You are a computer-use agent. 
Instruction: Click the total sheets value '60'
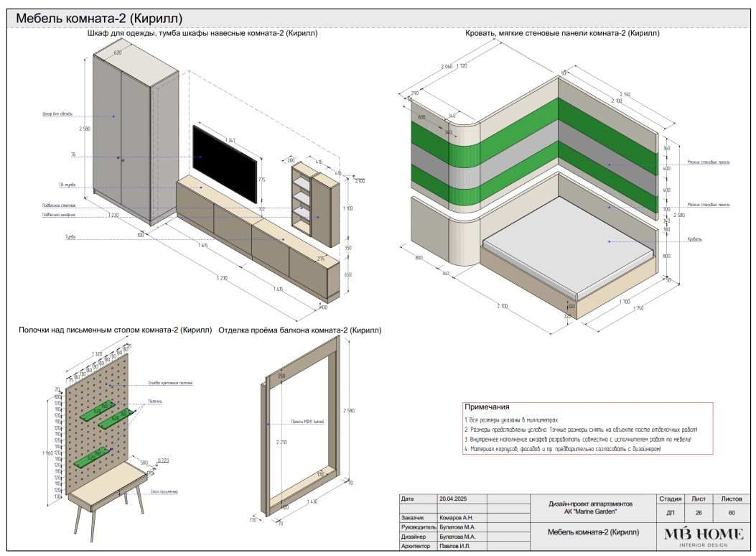coord(732,513)
